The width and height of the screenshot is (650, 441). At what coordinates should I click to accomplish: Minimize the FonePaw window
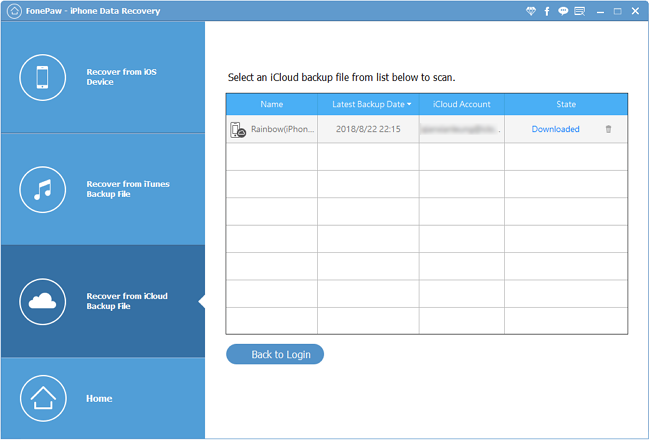[600, 12]
